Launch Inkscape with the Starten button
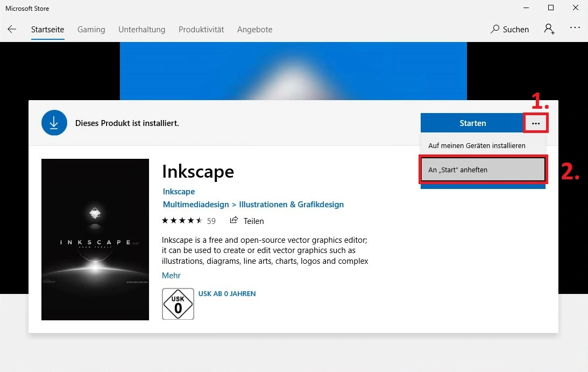The width and height of the screenshot is (588, 372). pyautogui.click(x=472, y=123)
